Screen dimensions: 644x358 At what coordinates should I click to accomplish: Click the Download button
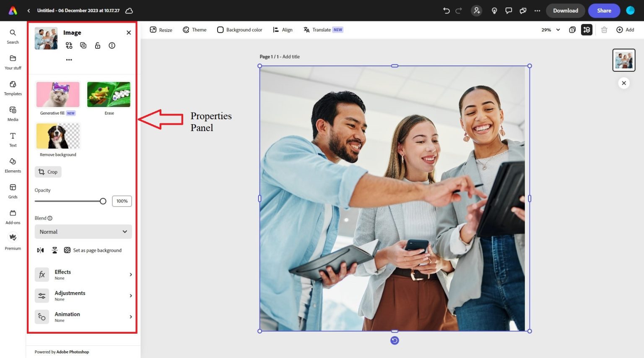click(x=565, y=10)
